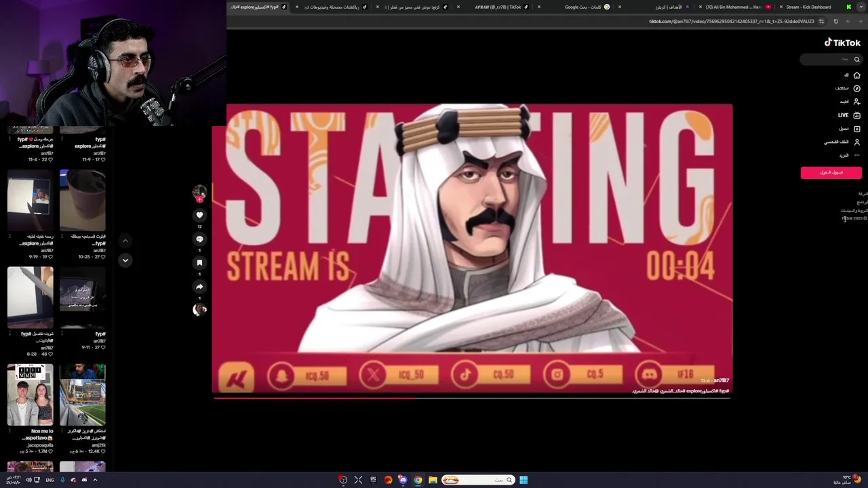Screen dimensions: 868x488
Task: Go to previous video with up chevron
Action: pos(125,241)
